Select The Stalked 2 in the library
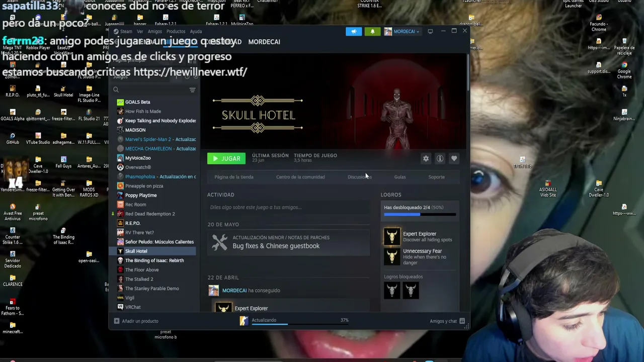Viewport: 644px width, 362px height. tap(156, 279)
